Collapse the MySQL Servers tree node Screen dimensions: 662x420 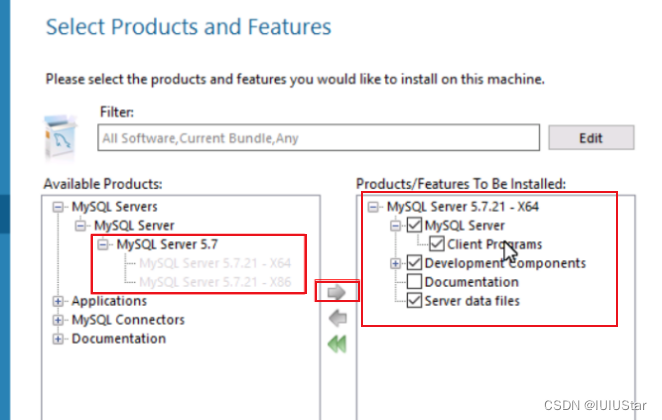pyautogui.click(x=58, y=207)
